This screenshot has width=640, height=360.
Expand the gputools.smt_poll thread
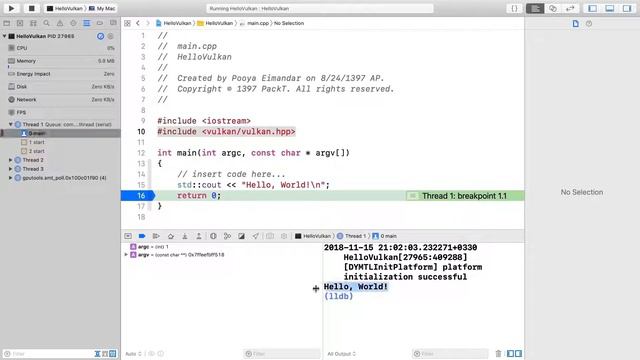[11, 178]
